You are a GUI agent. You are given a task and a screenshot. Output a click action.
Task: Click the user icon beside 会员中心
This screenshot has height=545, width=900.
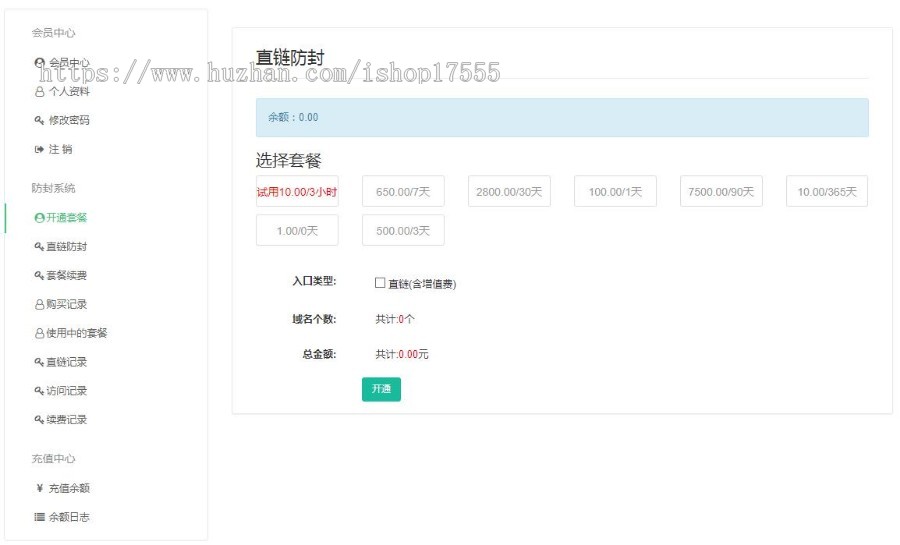pos(39,63)
